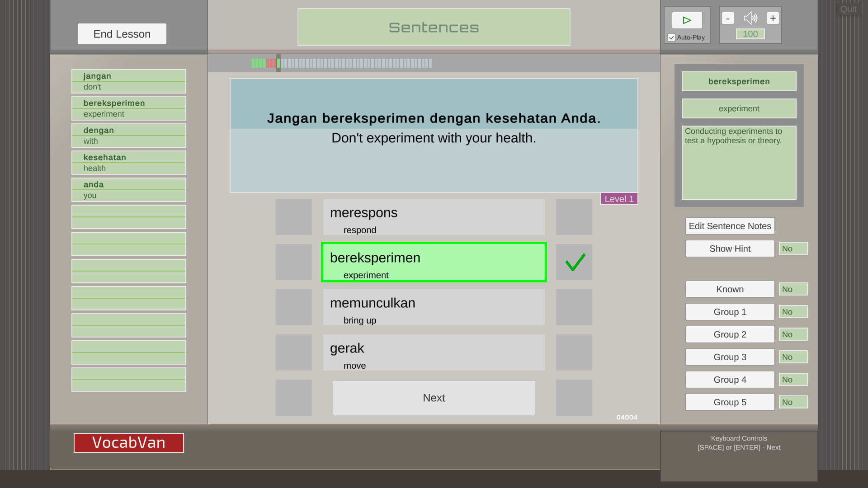Select the checkmark correct answer icon
The height and width of the screenshot is (488, 868).
tap(574, 262)
